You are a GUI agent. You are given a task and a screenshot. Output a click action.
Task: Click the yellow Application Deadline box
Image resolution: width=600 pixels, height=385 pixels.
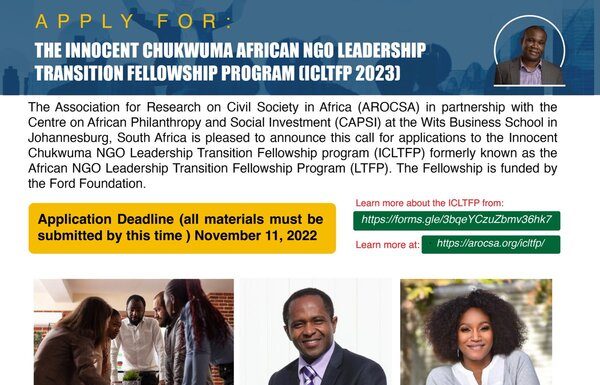[x=182, y=228]
